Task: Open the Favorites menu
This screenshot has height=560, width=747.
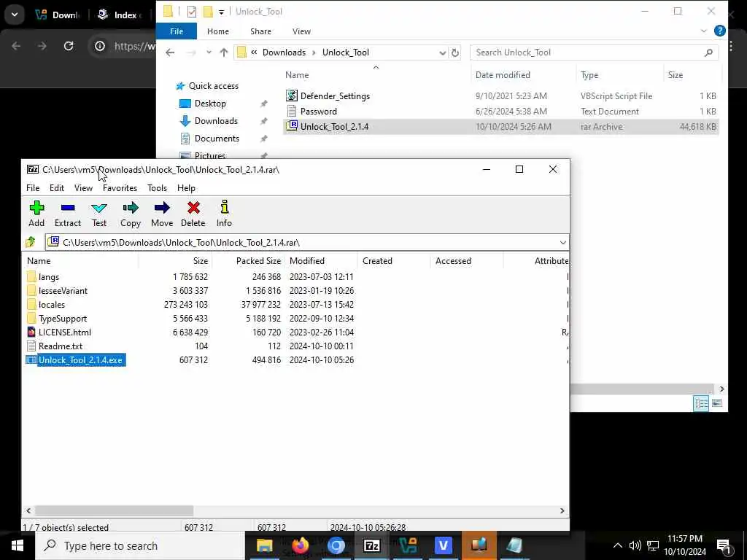Action: pos(120,188)
